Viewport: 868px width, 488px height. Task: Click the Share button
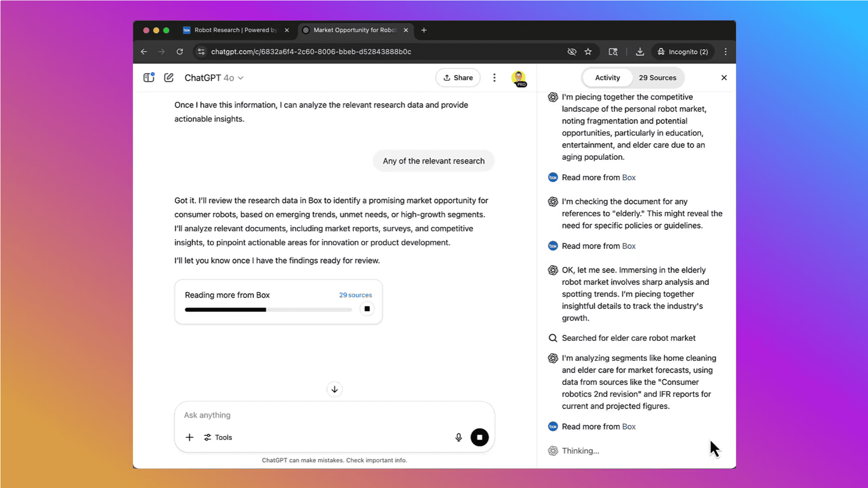coord(458,77)
